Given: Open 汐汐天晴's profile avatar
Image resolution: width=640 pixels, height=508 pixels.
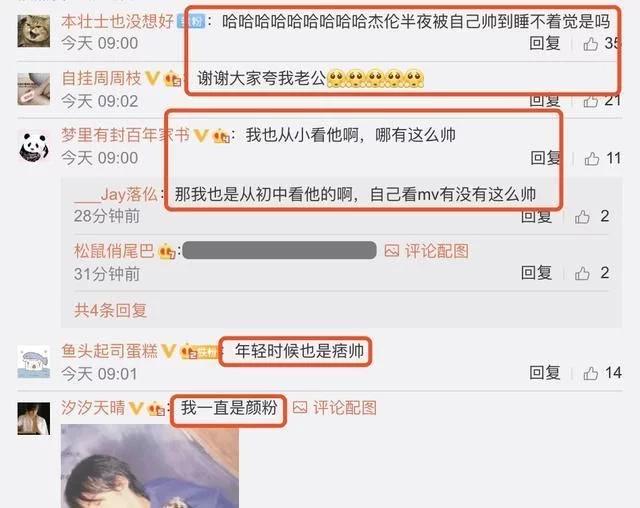Looking at the screenshot, I should click(x=34, y=418).
